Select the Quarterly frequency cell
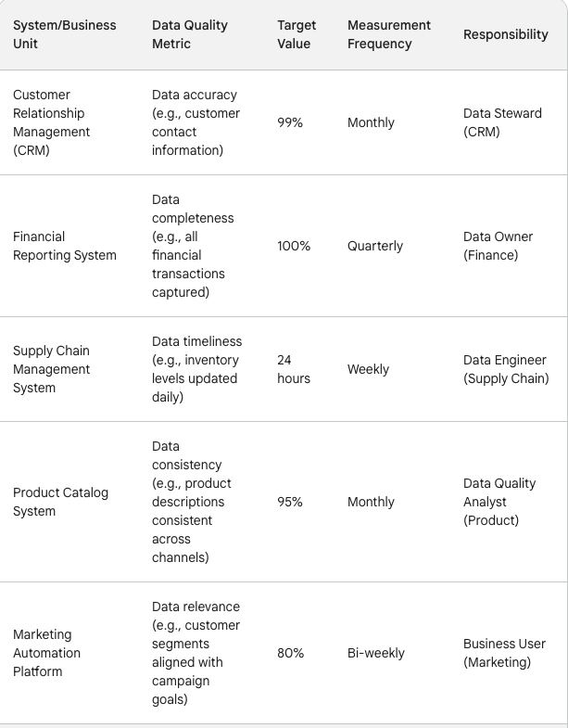Screen dimensions: 568x728 click(375, 246)
